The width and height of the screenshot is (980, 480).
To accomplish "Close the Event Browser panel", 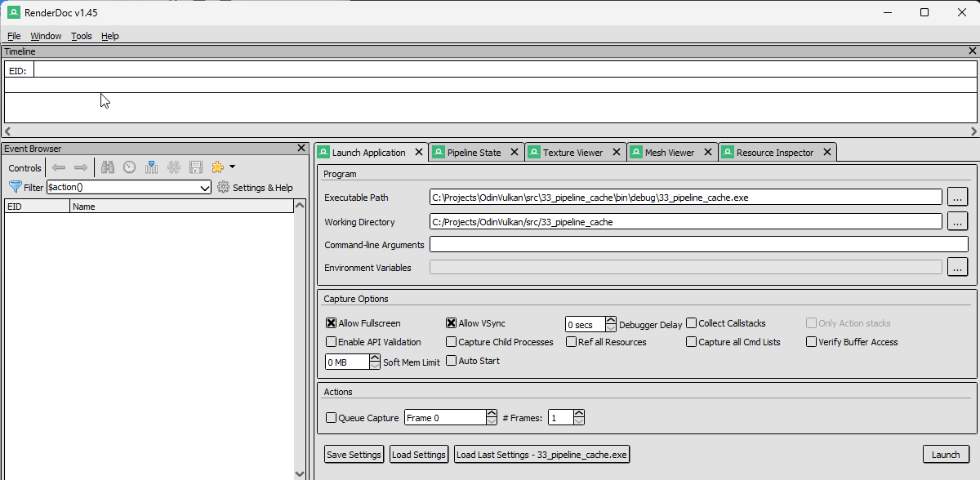I will tap(300, 149).
